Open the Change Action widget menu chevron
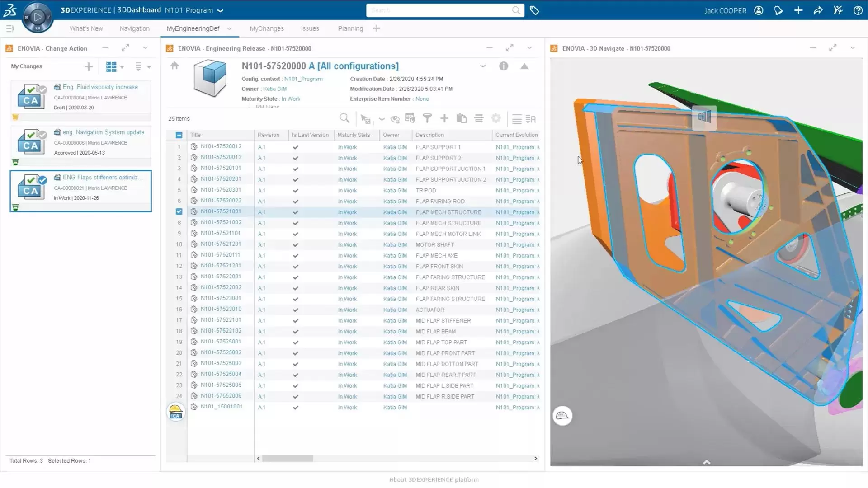 pos(145,47)
